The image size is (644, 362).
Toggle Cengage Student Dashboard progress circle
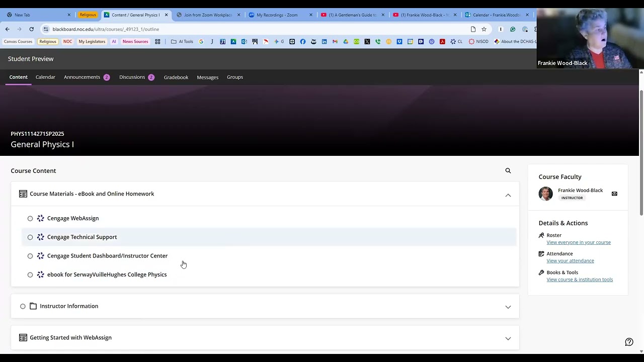point(30,256)
